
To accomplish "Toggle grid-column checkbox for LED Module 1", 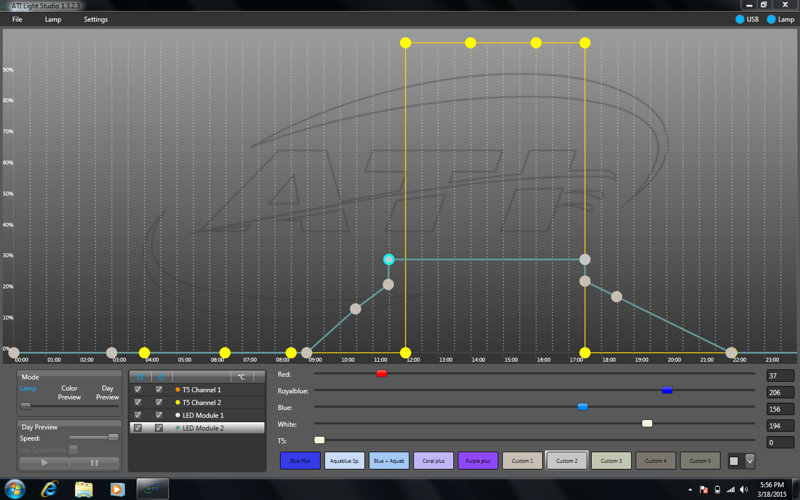I will click(138, 415).
